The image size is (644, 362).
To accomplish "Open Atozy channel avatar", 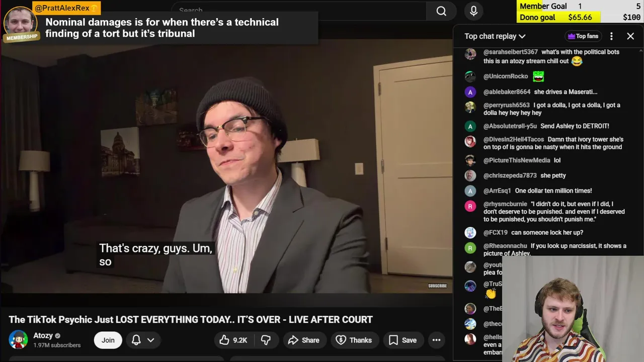I will click(x=18, y=340).
